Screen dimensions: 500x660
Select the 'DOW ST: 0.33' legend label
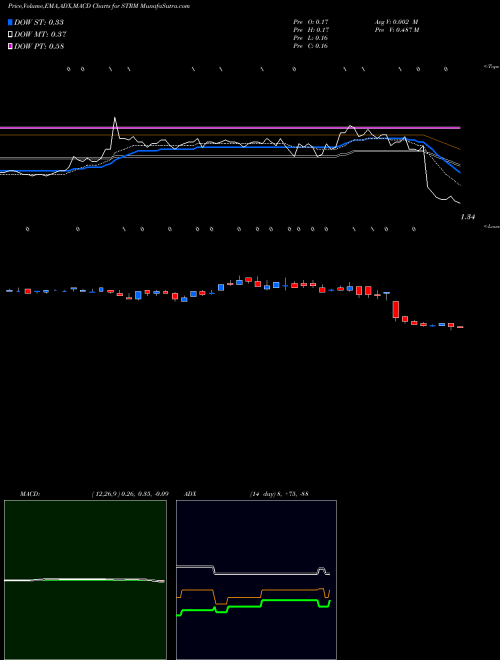click(39, 22)
